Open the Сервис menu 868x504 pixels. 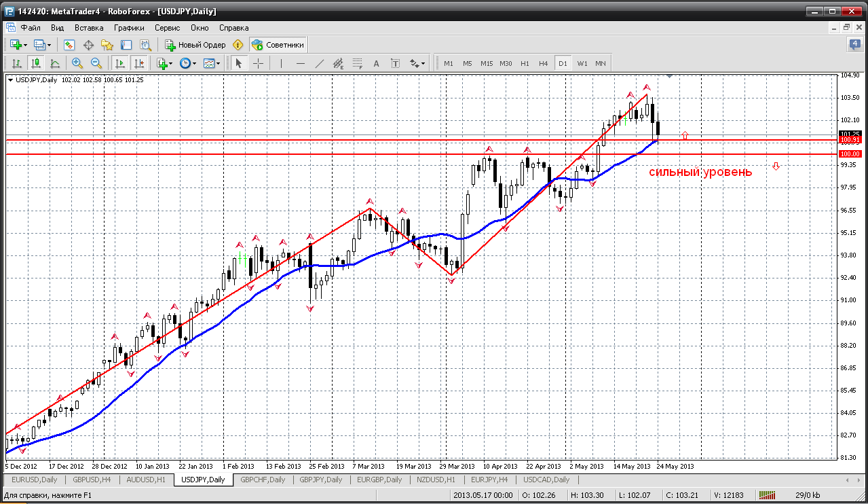point(167,28)
